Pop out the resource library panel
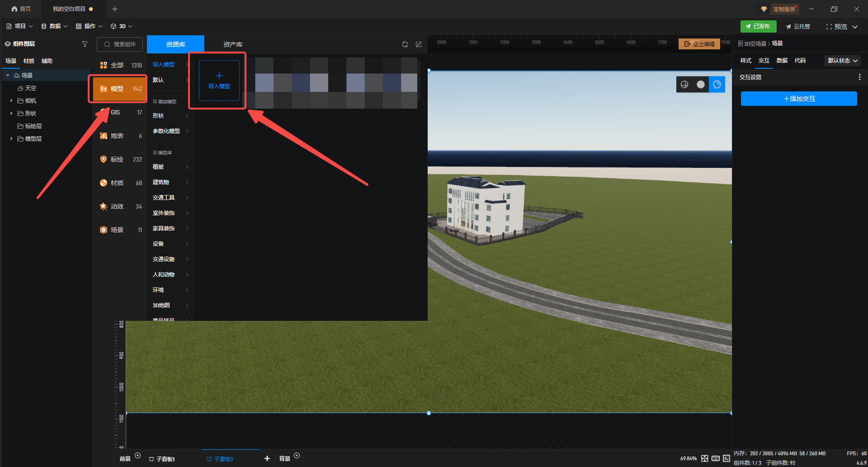Viewport: 868px width, 467px height. (x=419, y=44)
